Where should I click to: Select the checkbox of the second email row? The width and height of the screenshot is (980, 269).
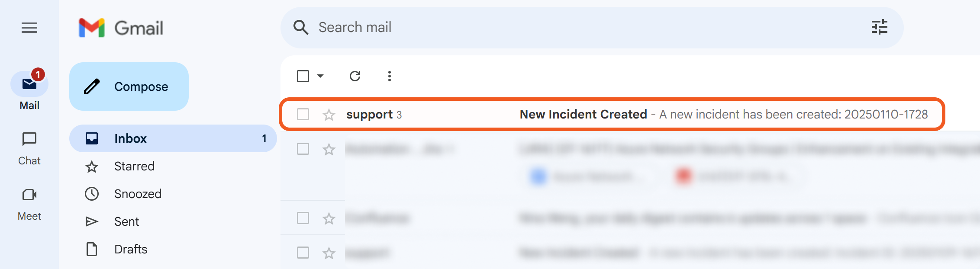point(303,149)
